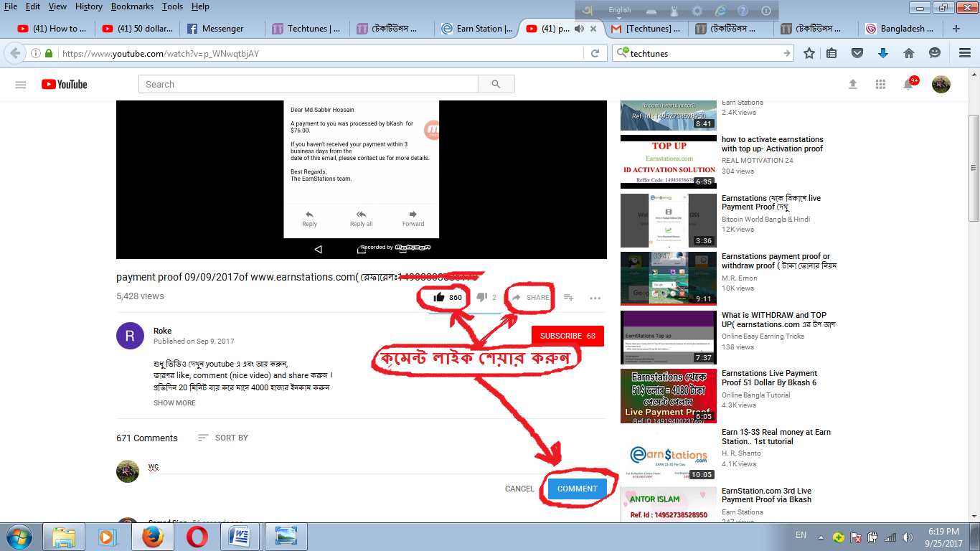The image size is (980, 551).
Task: Open the Roke channel name link
Action: point(163,331)
